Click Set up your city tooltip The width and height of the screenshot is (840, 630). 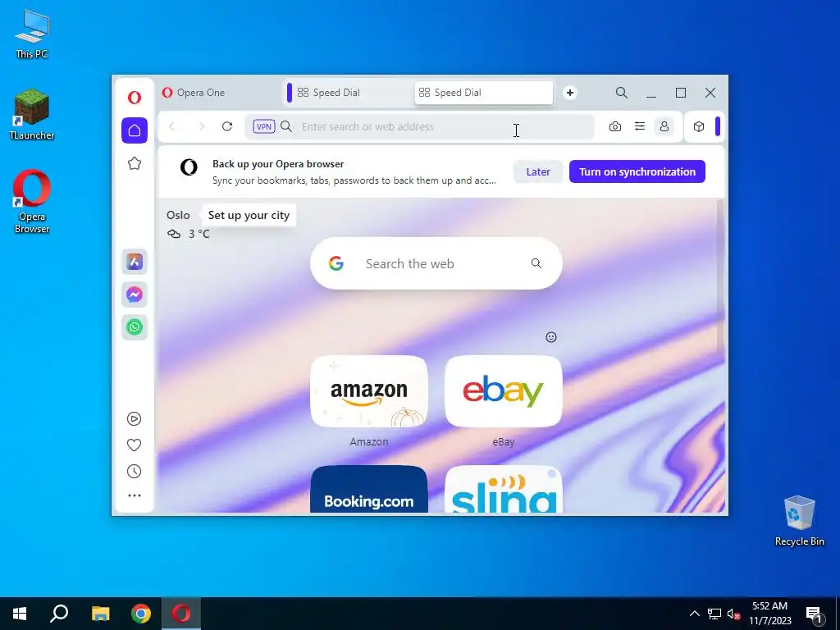pyautogui.click(x=249, y=216)
